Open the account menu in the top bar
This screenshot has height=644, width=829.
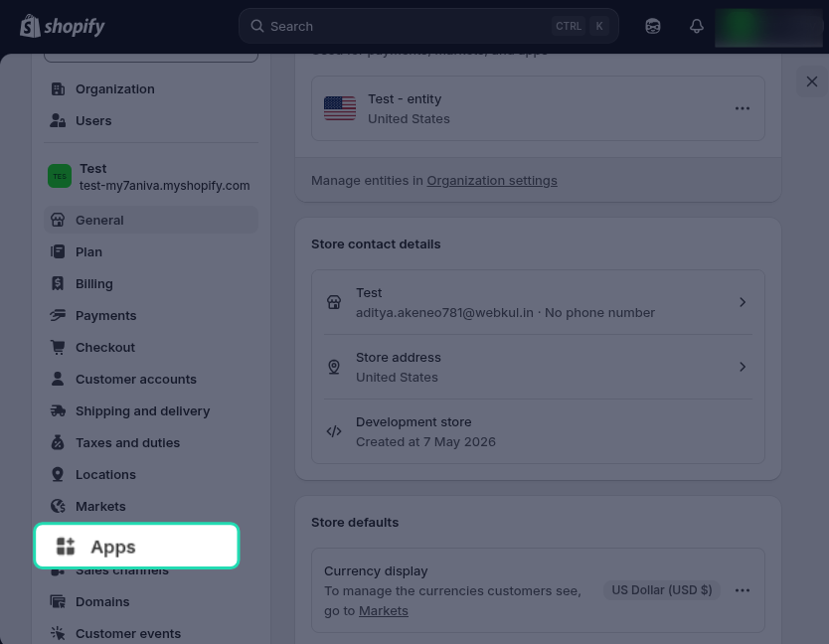pos(768,27)
